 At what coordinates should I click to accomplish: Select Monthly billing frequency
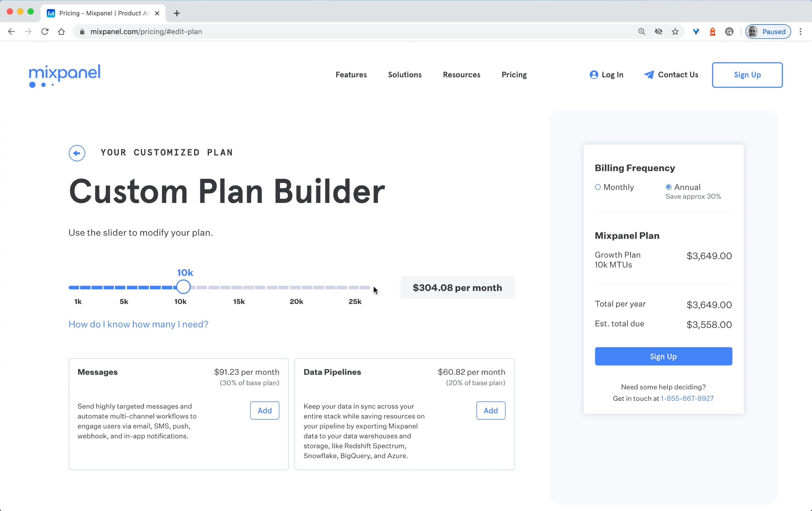coord(598,187)
